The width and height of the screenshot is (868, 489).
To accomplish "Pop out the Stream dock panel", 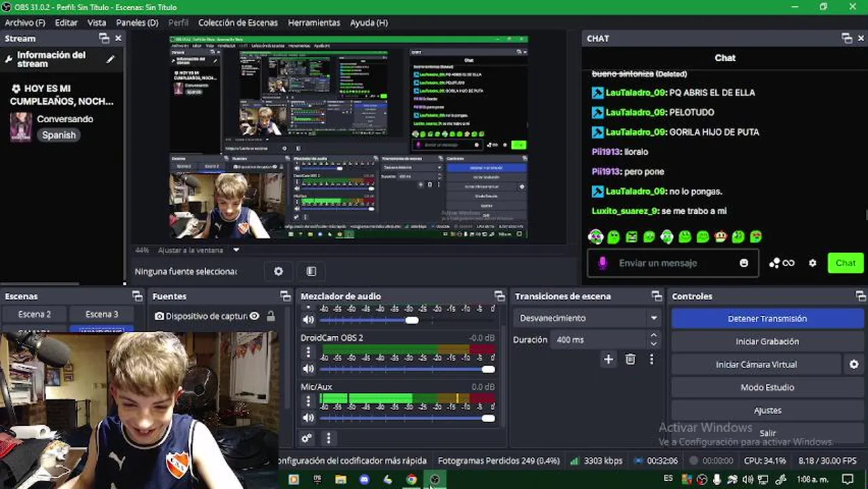I will click(104, 38).
